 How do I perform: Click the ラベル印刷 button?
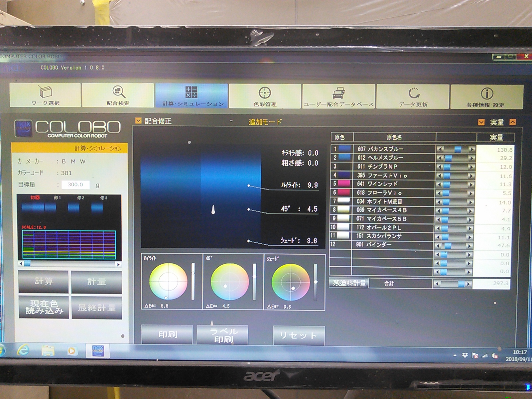pos(223,335)
